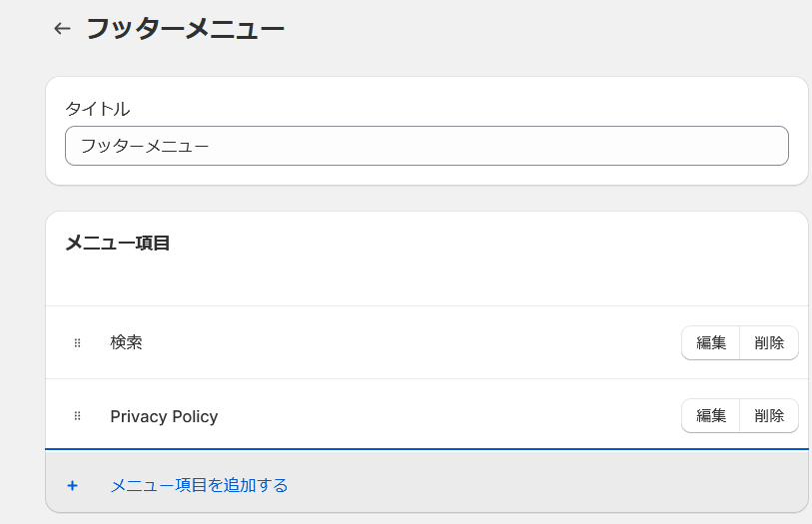Select the 検索 menu item name
The height and width of the screenshot is (524, 812).
click(127, 342)
